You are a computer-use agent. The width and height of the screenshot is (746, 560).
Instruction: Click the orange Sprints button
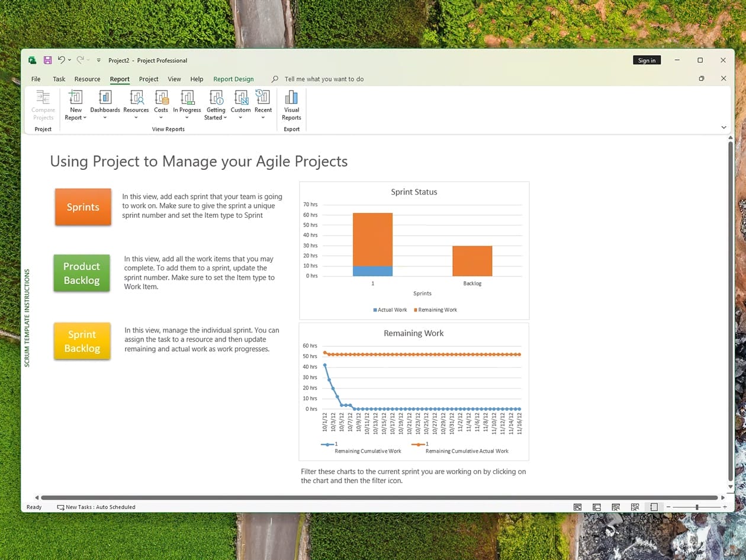point(83,207)
